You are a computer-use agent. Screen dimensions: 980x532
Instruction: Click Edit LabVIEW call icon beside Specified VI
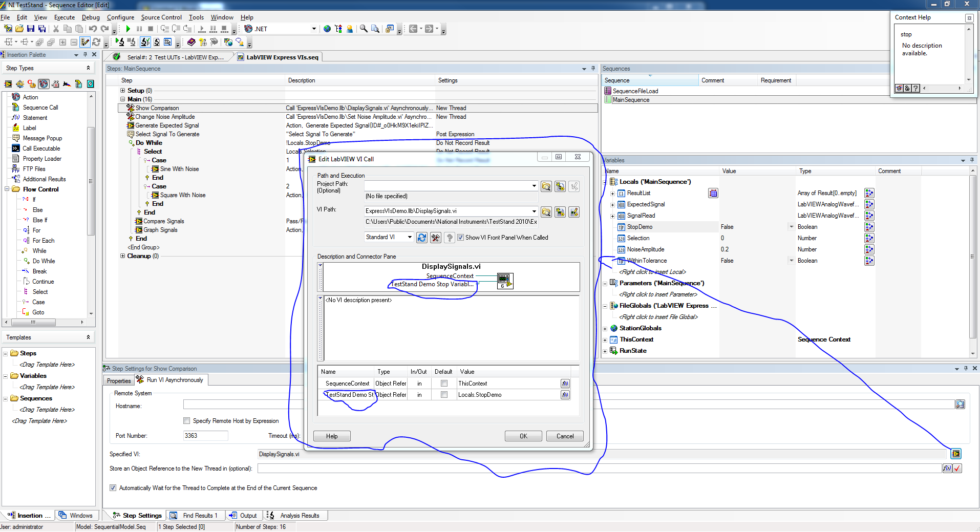[x=955, y=454]
